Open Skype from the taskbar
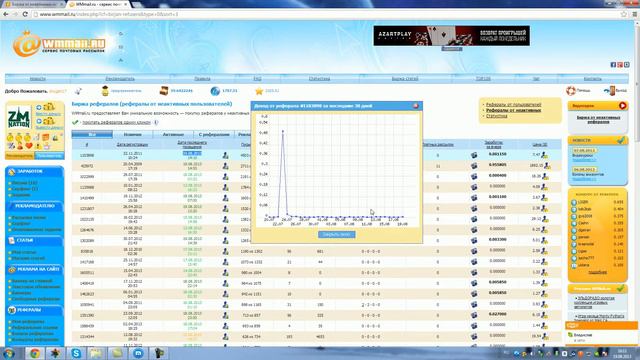The height and width of the screenshot is (360, 640). 76,353
